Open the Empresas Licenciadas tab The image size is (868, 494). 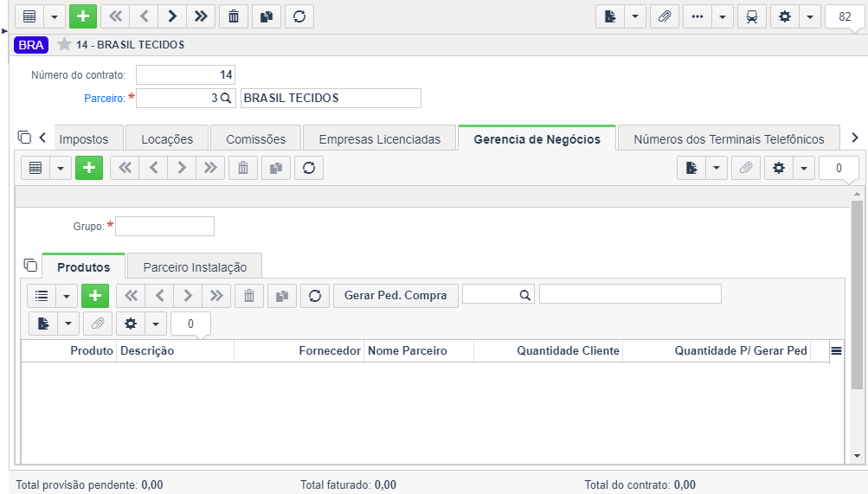click(x=380, y=138)
